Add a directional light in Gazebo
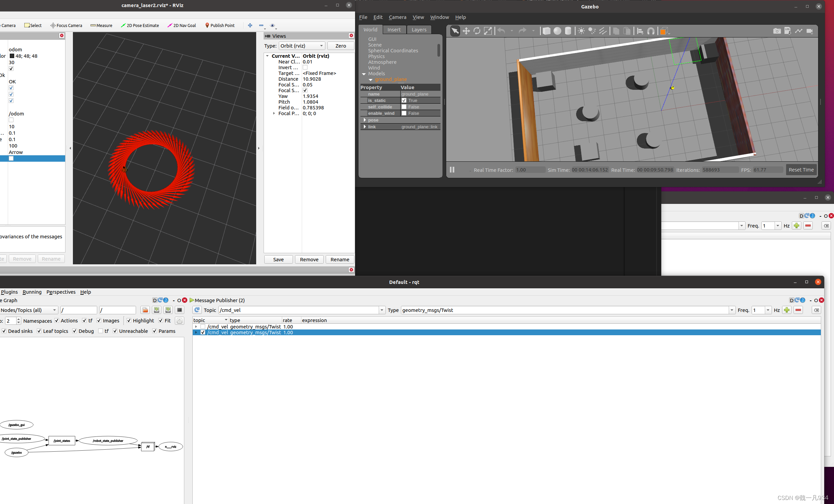This screenshot has width=834, height=504. coord(602,31)
